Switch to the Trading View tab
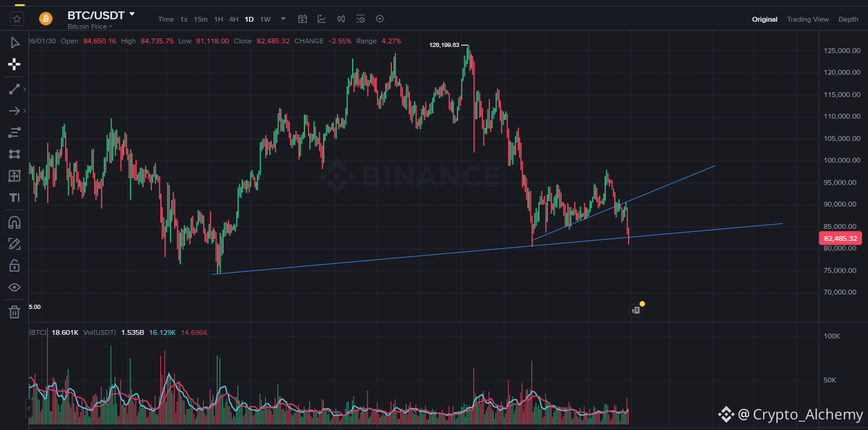 coord(808,19)
